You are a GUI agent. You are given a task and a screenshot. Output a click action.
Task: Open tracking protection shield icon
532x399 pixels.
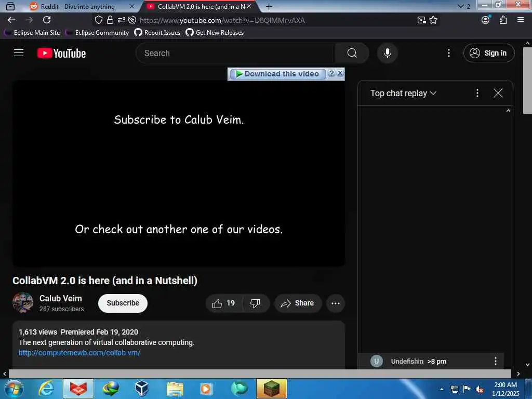[98, 20]
